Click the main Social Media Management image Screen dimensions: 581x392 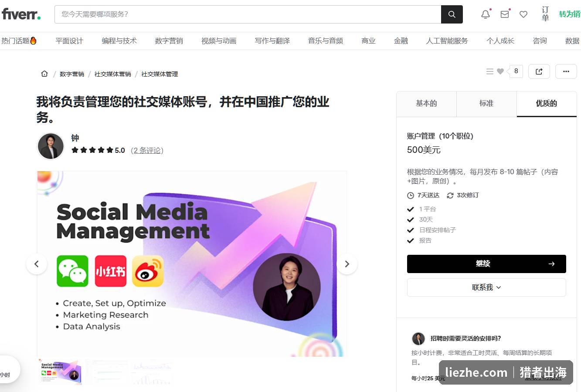(192, 264)
